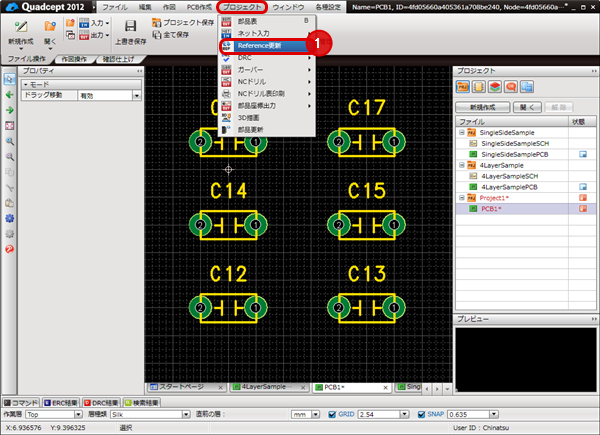Click the NCドリル menu icon
The image size is (600, 435).
[226, 81]
